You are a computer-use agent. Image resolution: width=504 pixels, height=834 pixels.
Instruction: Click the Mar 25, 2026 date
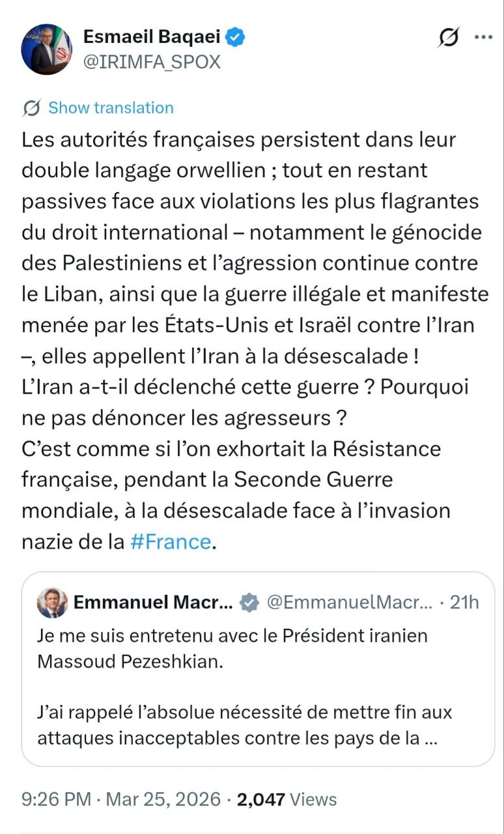pos(162,799)
